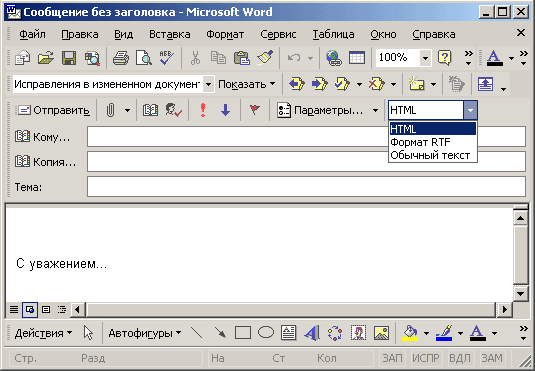This screenshot has width=535, height=371.
Task: Click in the Тема subject field
Action: coord(306,186)
